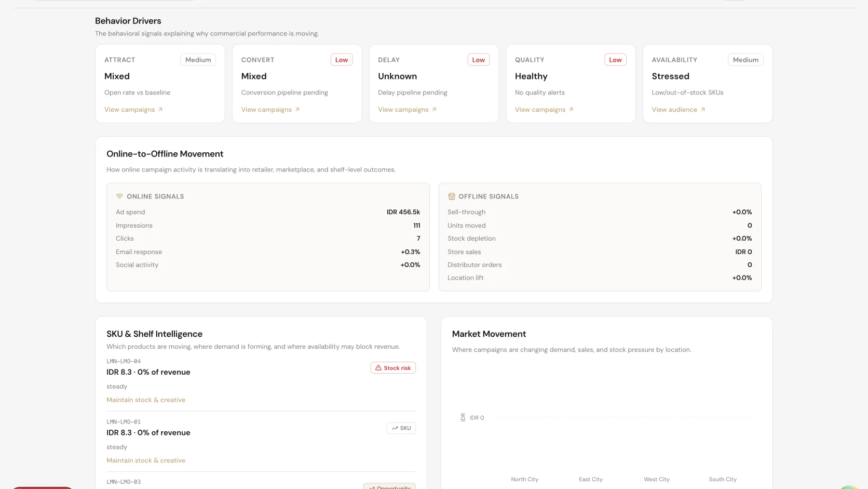Select the Store sales value IDR 0

click(x=743, y=252)
